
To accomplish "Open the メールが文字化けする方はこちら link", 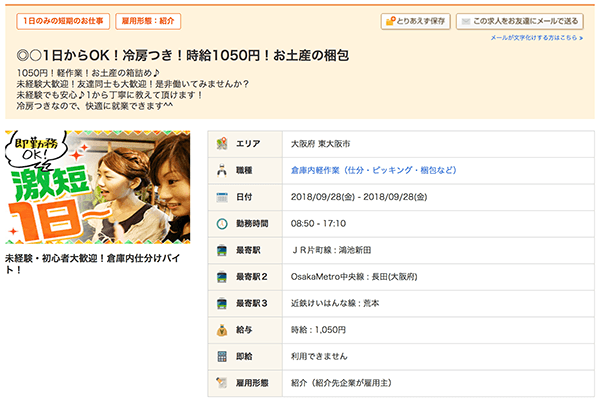I will [x=537, y=37].
